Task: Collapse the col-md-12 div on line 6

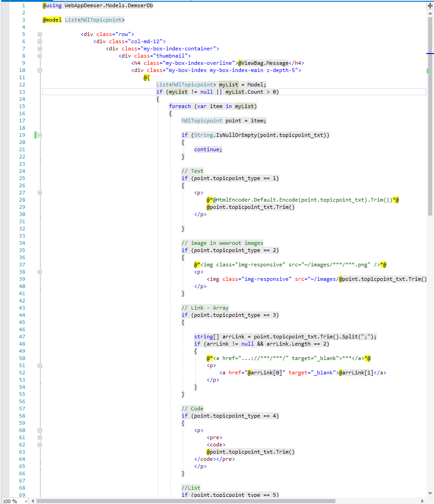Action: coord(40,41)
